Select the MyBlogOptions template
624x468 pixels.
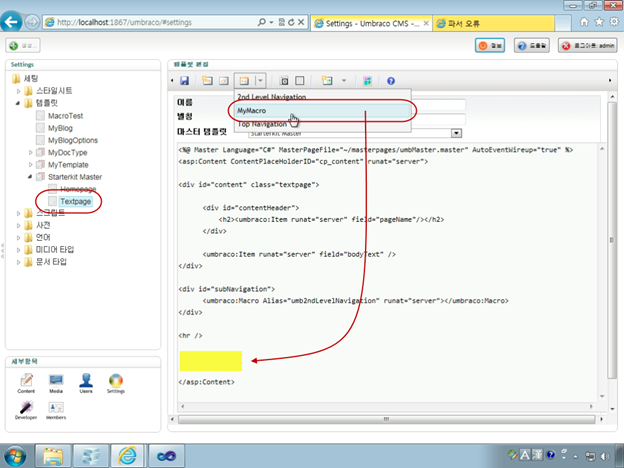[x=73, y=140]
